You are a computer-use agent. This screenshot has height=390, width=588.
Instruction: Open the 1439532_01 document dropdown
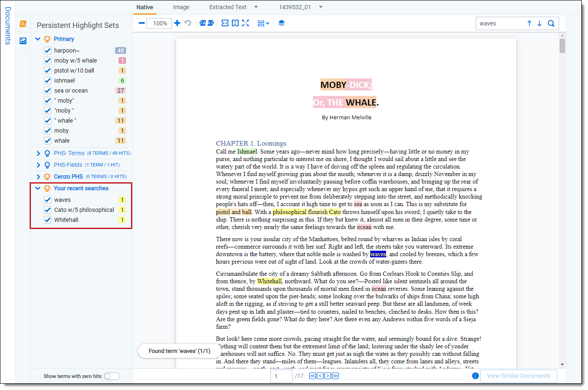320,7
